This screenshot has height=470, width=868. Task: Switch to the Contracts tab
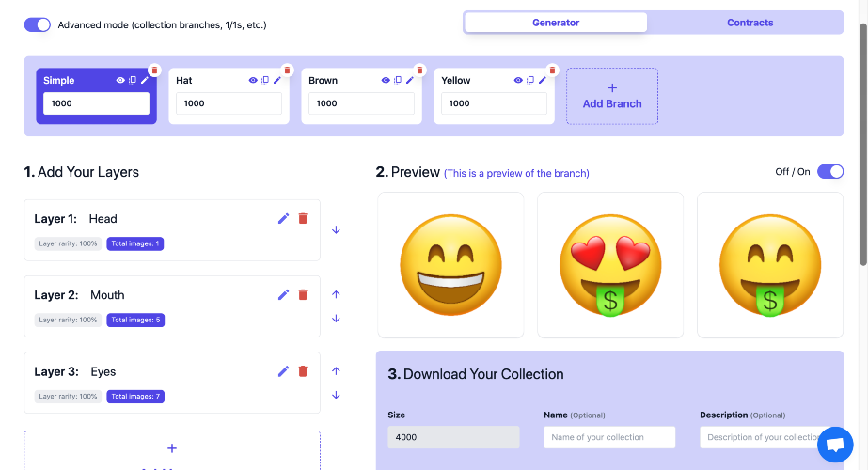pos(750,23)
